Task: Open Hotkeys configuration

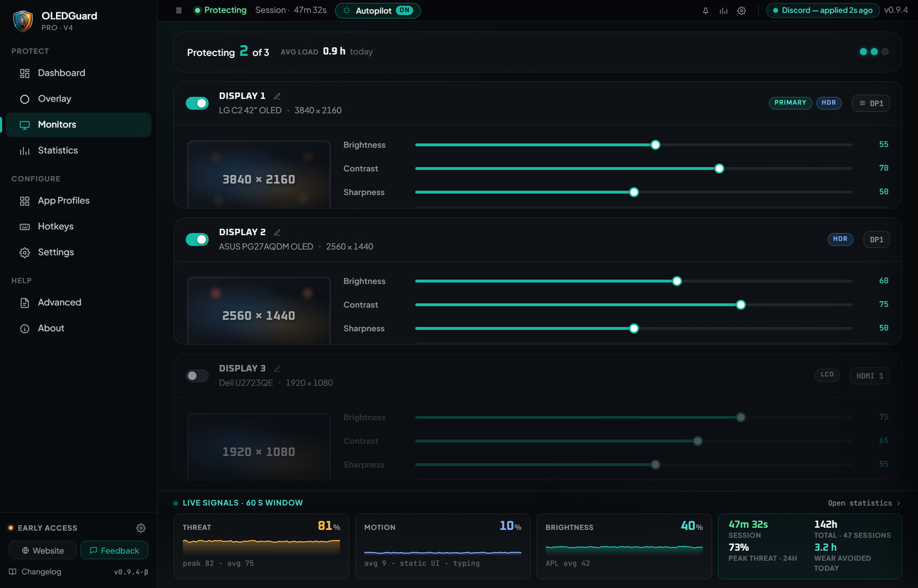Action: click(x=78, y=226)
